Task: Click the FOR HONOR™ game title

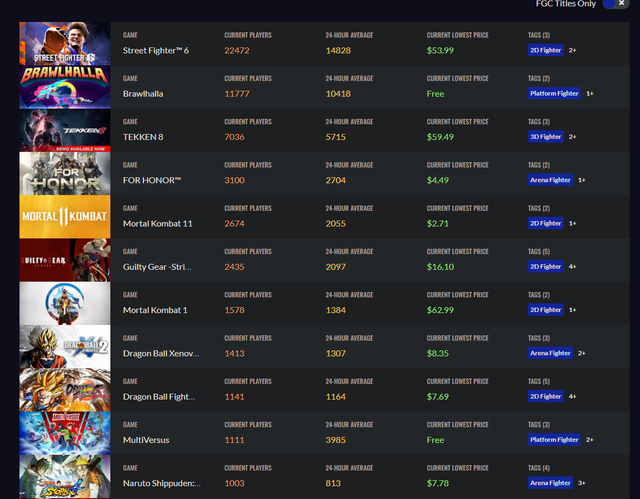Action: [x=152, y=180]
